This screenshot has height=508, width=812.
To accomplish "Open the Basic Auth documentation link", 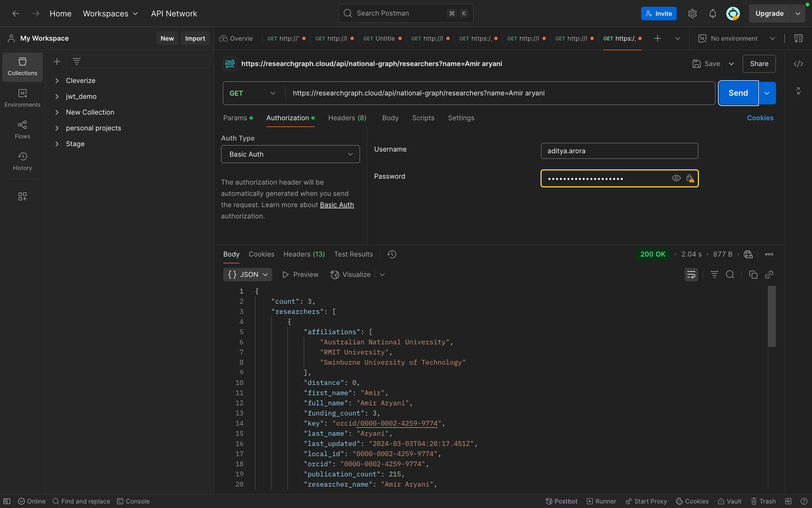I will click(337, 205).
